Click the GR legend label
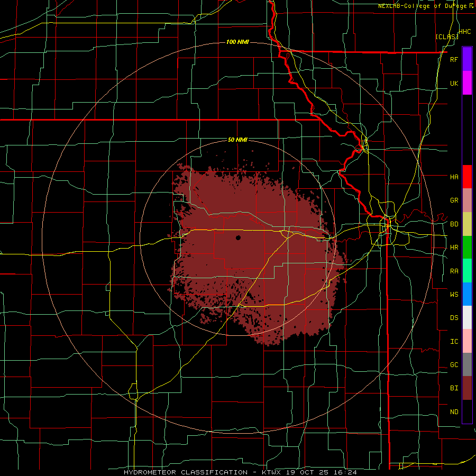 coord(454,200)
